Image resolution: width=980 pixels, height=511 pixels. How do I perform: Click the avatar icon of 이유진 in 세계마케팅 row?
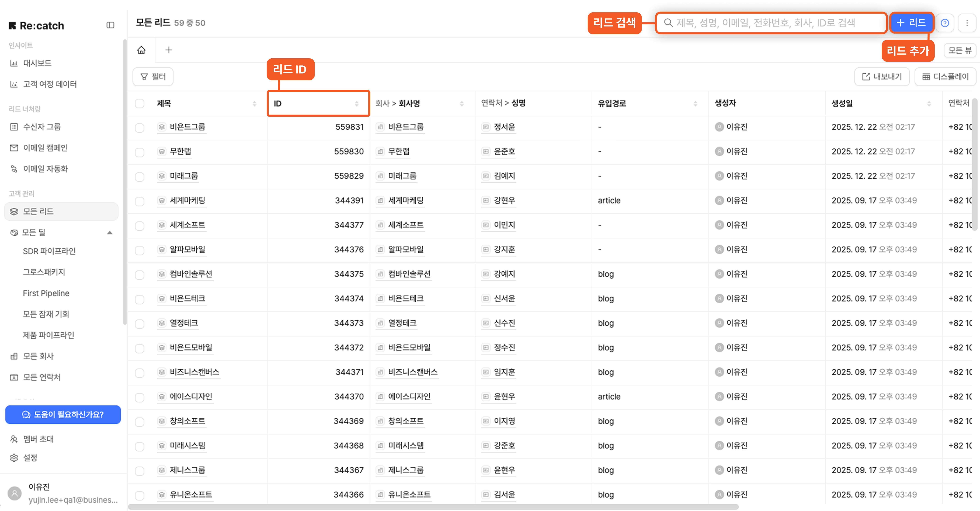click(x=719, y=200)
